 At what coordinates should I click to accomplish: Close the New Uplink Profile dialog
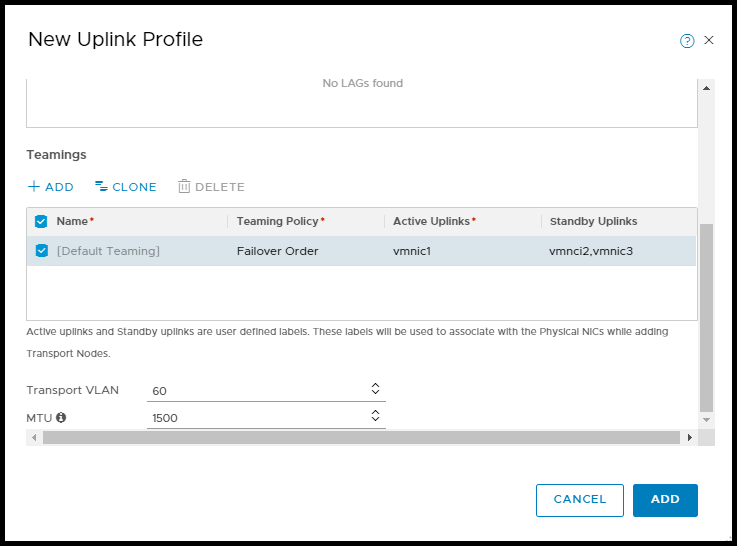click(709, 40)
